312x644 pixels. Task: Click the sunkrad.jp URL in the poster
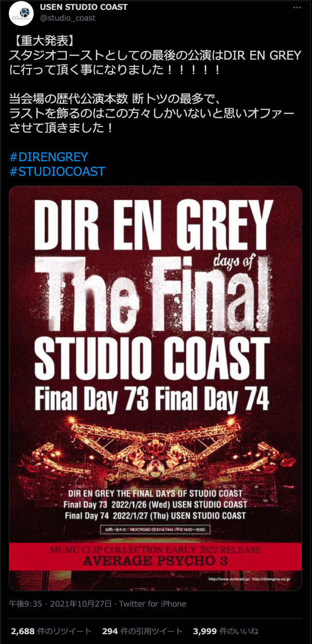pos(230,579)
